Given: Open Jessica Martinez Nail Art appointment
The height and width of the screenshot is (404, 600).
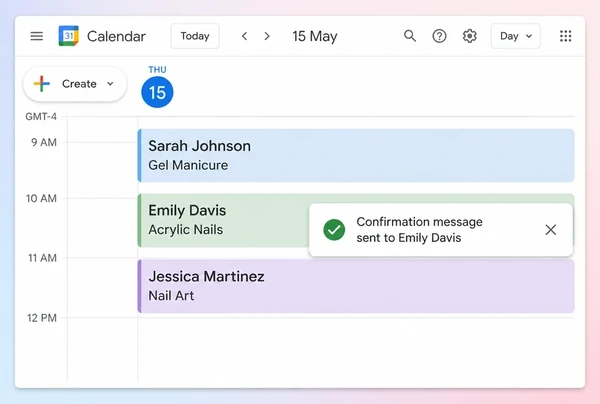Looking at the screenshot, I should click(x=356, y=286).
